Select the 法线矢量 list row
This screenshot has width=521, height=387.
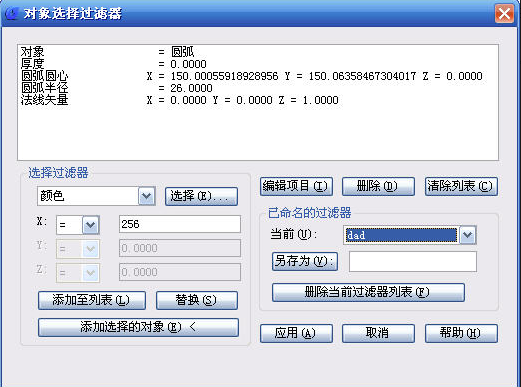coord(258,100)
